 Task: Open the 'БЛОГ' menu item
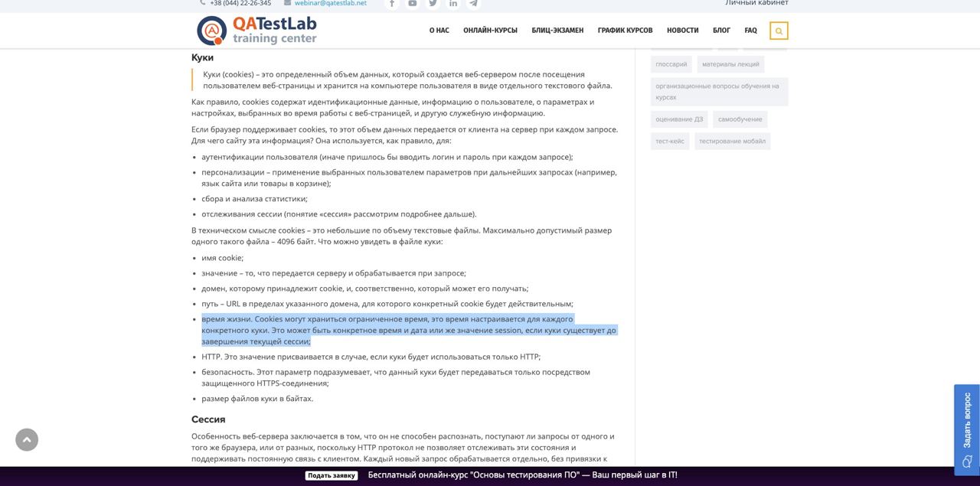[x=721, y=31]
